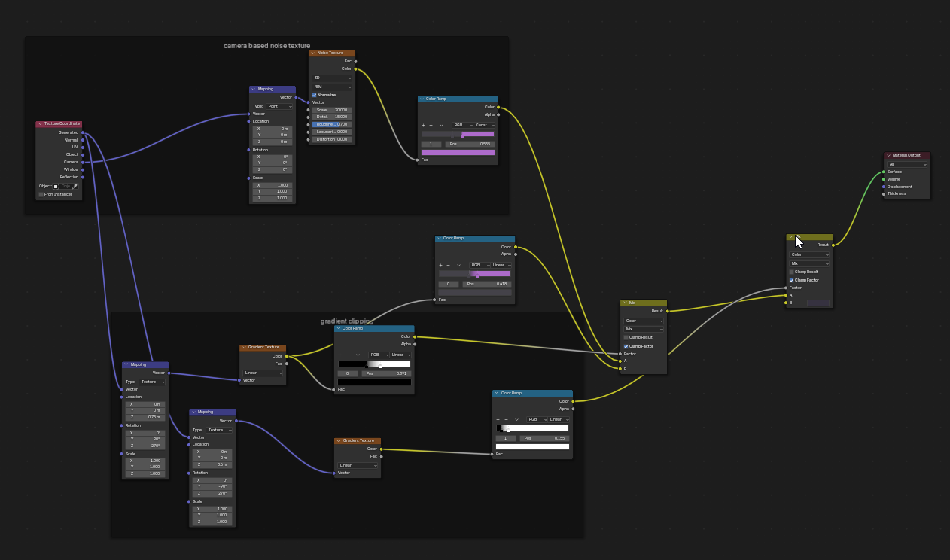Image resolution: width=950 pixels, height=560 pixels.
Task: Click the white color swatch in the Pos 0.155 Color Ramp
Action: (532, 446)
